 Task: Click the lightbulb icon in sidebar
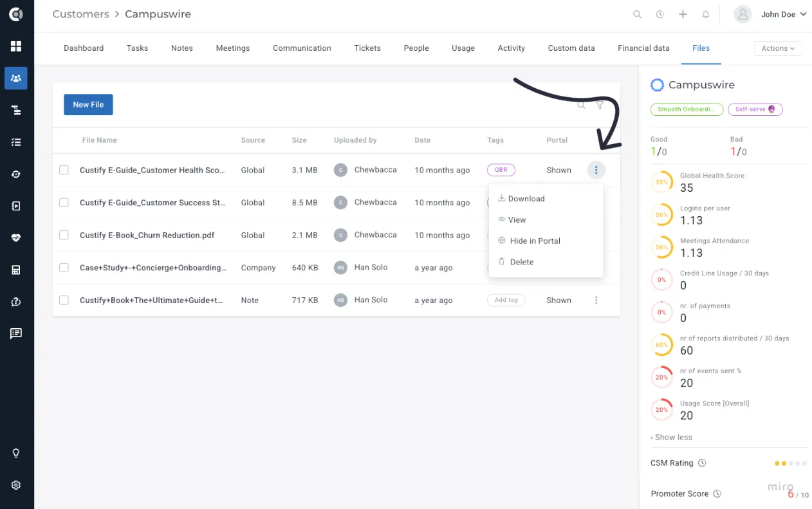tap(16, 453)
